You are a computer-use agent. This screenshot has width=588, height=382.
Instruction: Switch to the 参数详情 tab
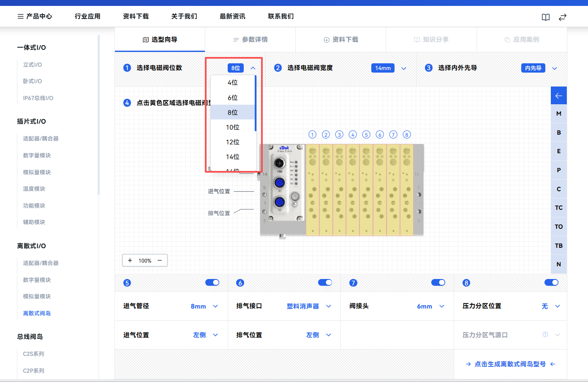pos(250,40)
